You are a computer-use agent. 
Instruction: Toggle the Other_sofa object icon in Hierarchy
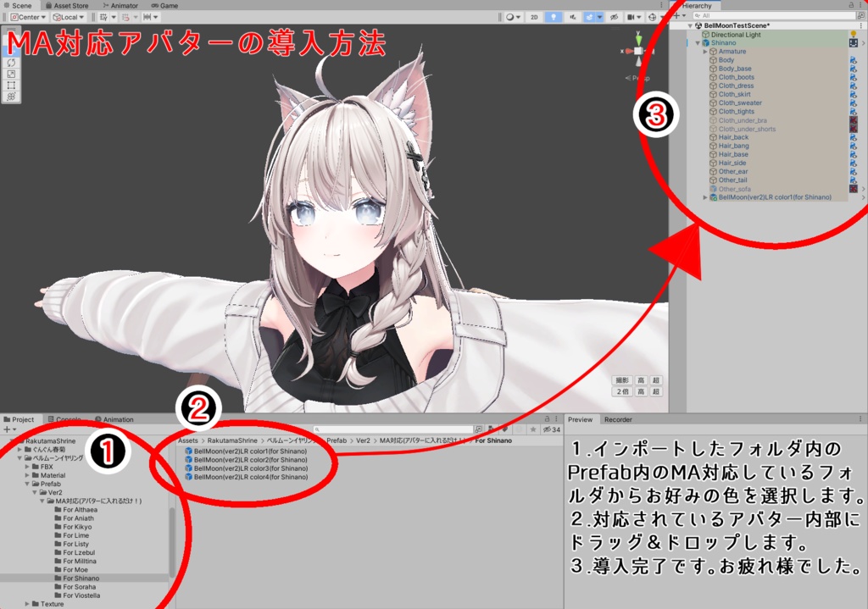[x=854, y=188]
